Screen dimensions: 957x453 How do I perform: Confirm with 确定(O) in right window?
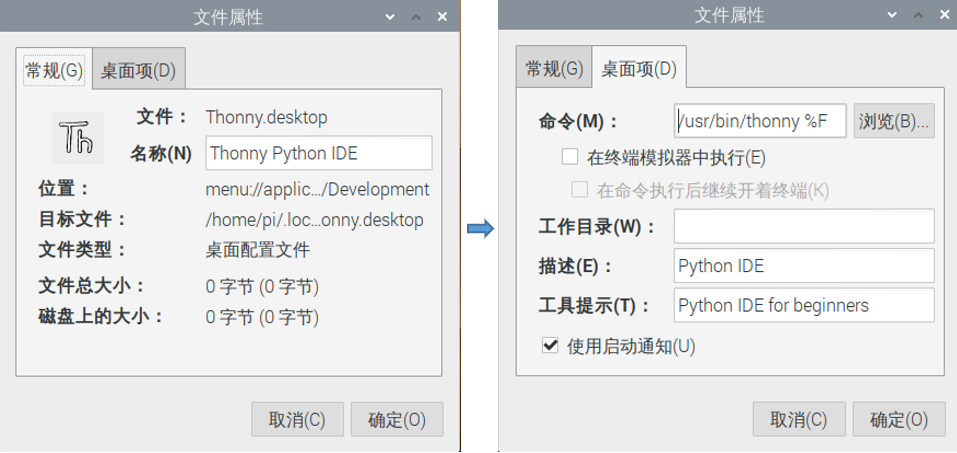pos(899,419)
